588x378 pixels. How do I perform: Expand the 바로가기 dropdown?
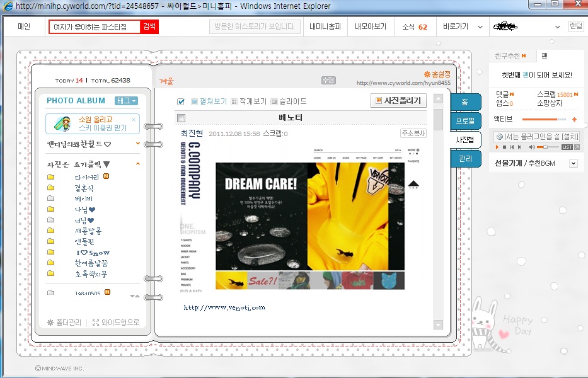coord(480,27)
